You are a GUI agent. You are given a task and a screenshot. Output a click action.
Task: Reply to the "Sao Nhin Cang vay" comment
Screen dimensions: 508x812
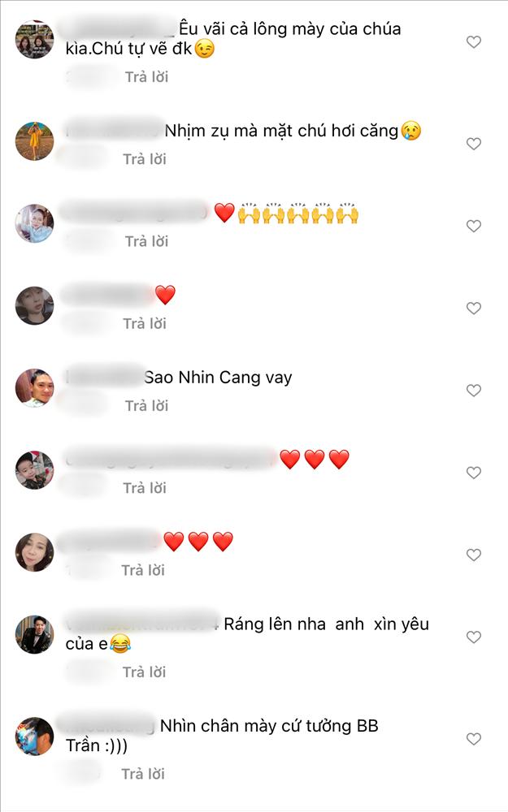pyautogui.click(x=146, y=405)
